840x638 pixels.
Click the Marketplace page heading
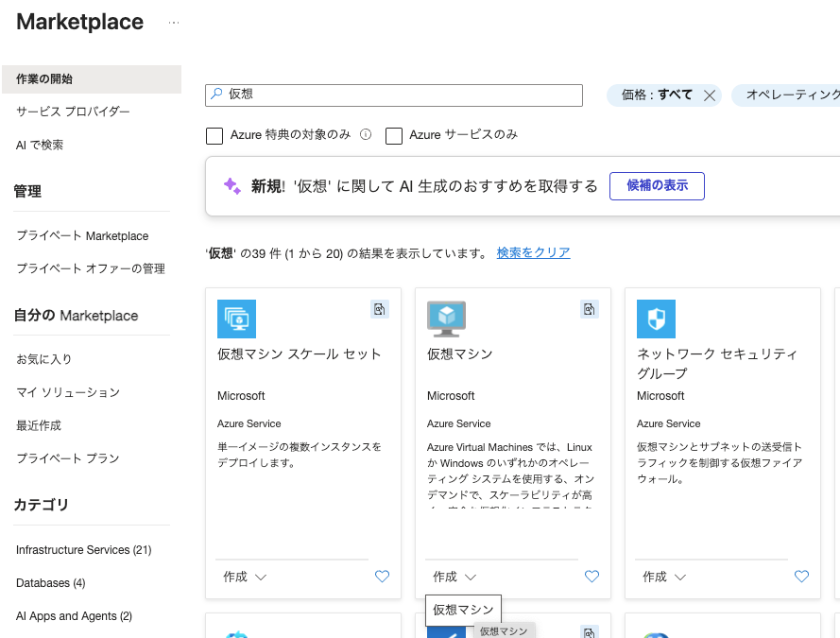(x=79, y=22)
